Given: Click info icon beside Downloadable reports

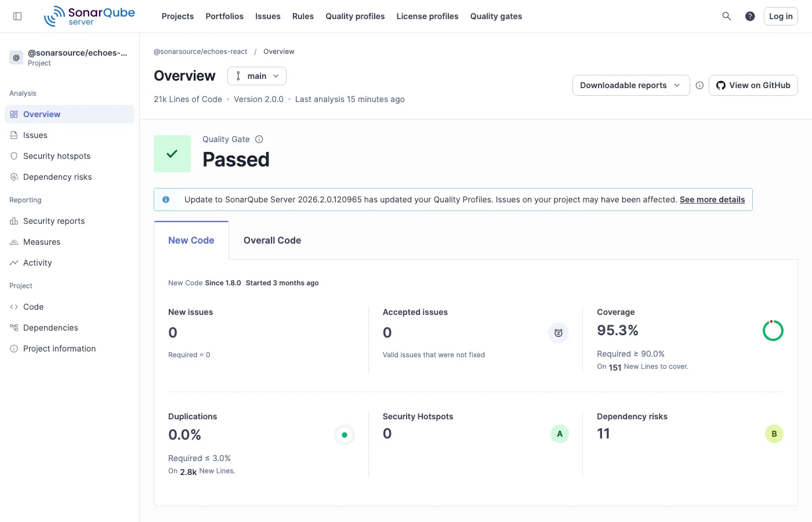Looking at the screenshot, I should click(699, 85).
